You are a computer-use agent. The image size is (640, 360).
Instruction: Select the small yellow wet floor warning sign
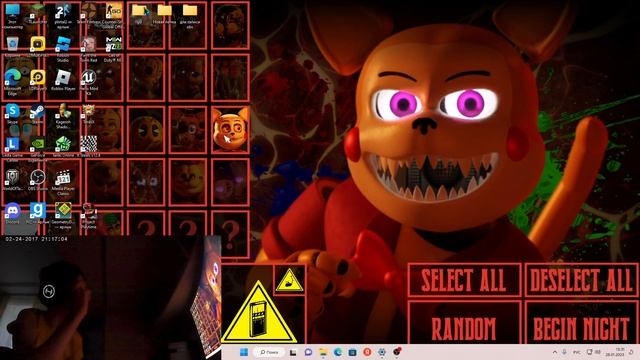[x=289, y=280]
